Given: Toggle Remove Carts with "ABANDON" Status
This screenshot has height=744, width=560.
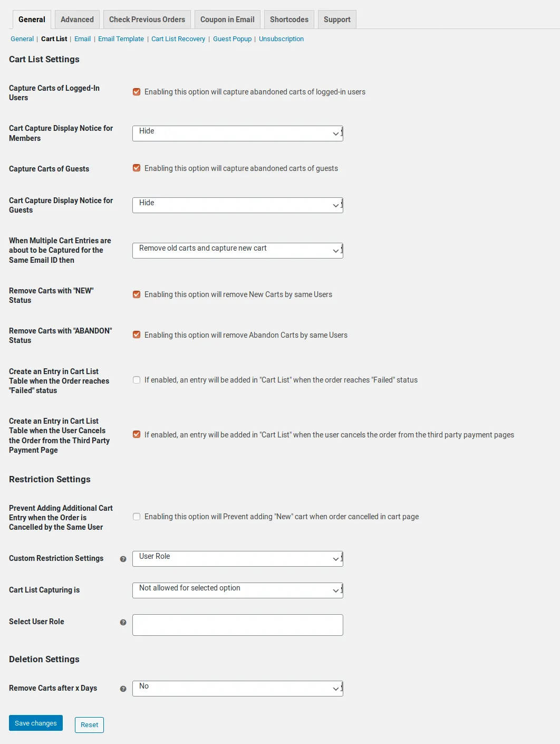Looking at the screenshot, I should [x=137, y=335].
